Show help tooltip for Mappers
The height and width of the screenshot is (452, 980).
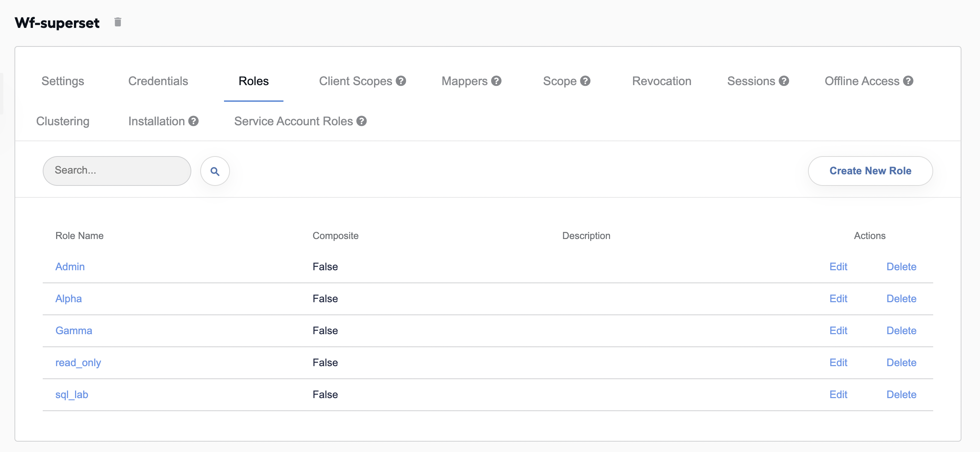[x=496, y=81]
